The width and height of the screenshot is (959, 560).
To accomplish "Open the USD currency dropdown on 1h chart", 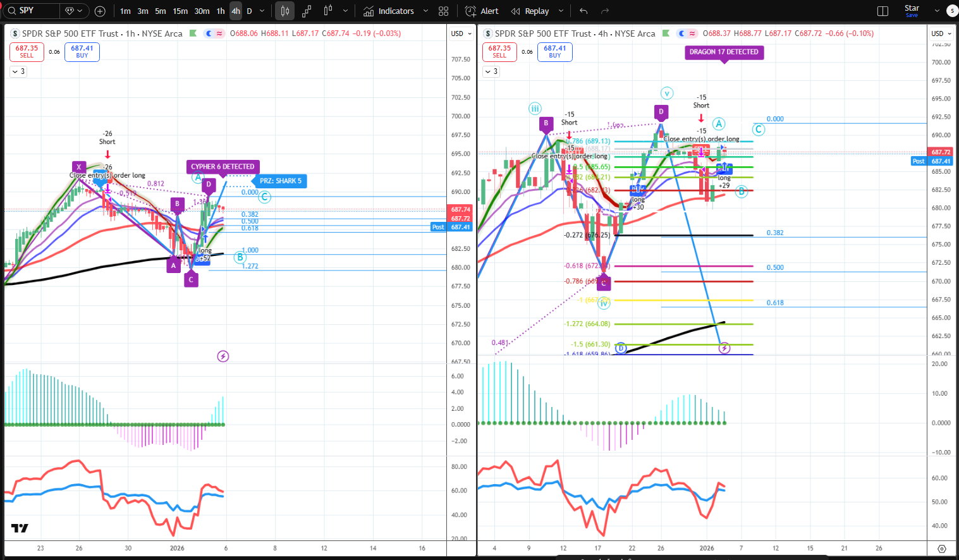I will [461, 33].
